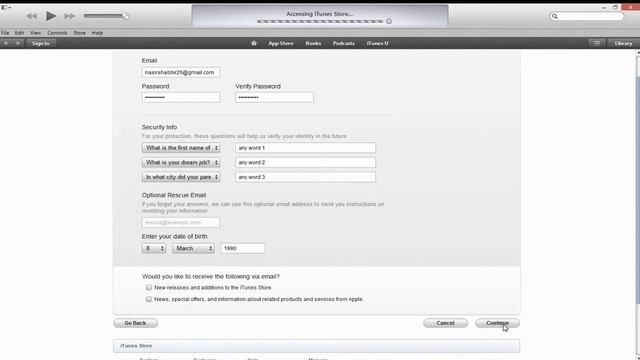
Task: Skip to the next track
Action: click(x=69, y=16)
